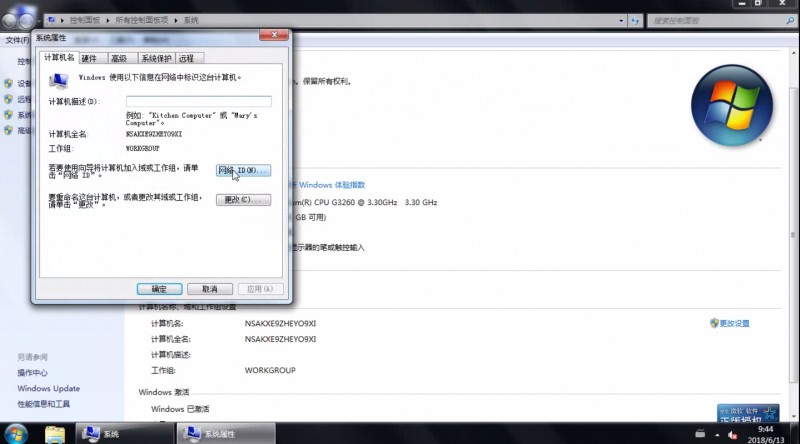Focus the computer description input field
Viewport: 800px width, 444px height.
tap(198, 101)
